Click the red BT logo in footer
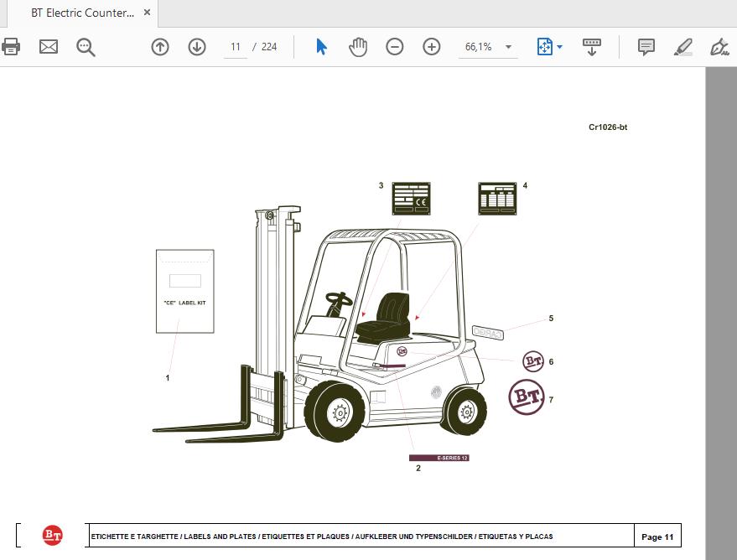737x560 pixels. point(53,535)
